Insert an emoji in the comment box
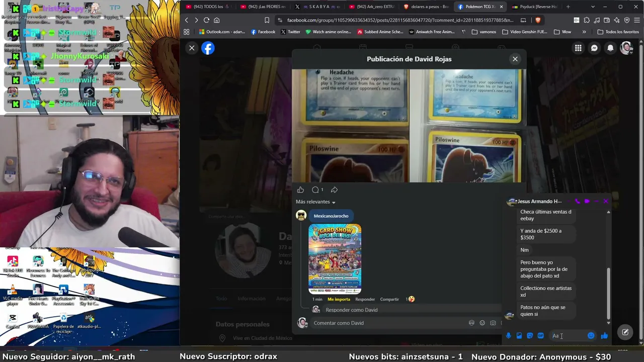This screenshot has height=362, width=644. coord(482,323)
